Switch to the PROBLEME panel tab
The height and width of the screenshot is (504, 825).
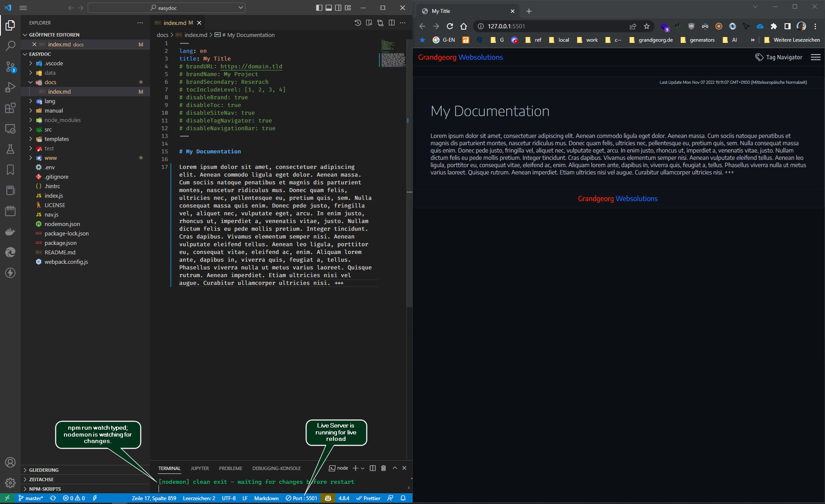coord(230,468)
